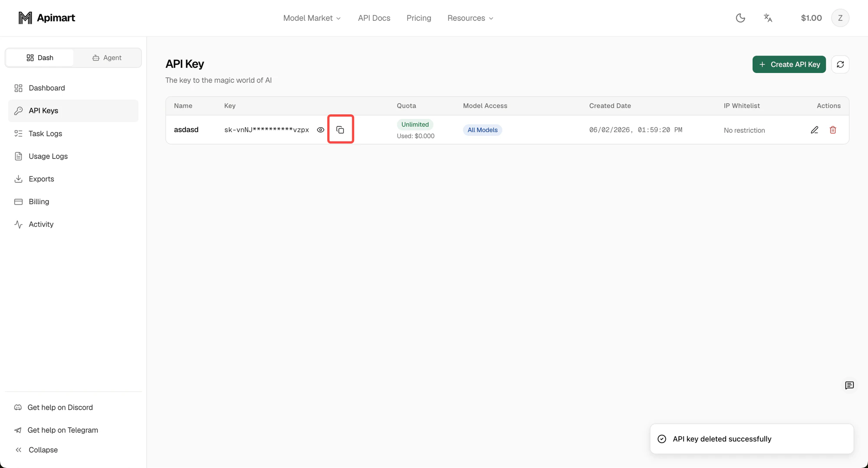Click the Created Date column header
868x468 pixels.
[x=610, y=106]
